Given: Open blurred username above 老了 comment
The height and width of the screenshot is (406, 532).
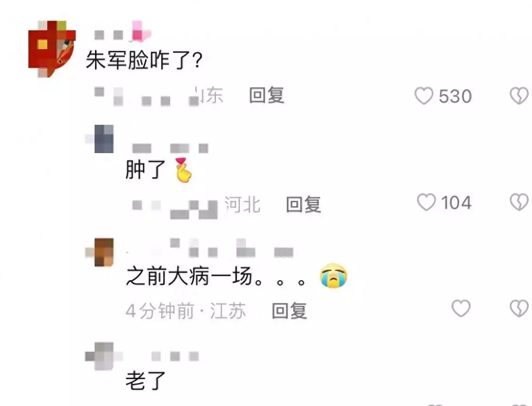Looking at the screenshot, I should click(174, 356).
